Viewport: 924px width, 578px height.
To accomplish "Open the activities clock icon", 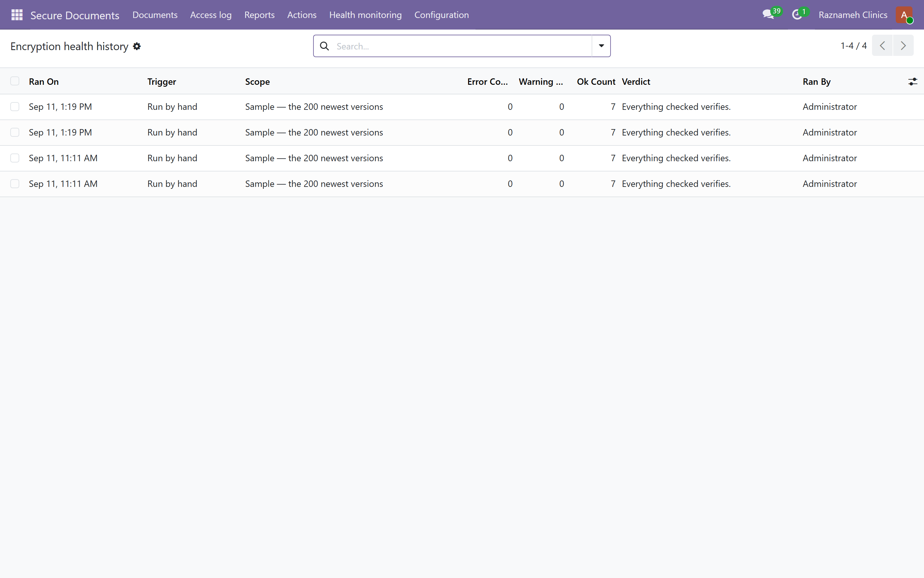I will [797, 15].
